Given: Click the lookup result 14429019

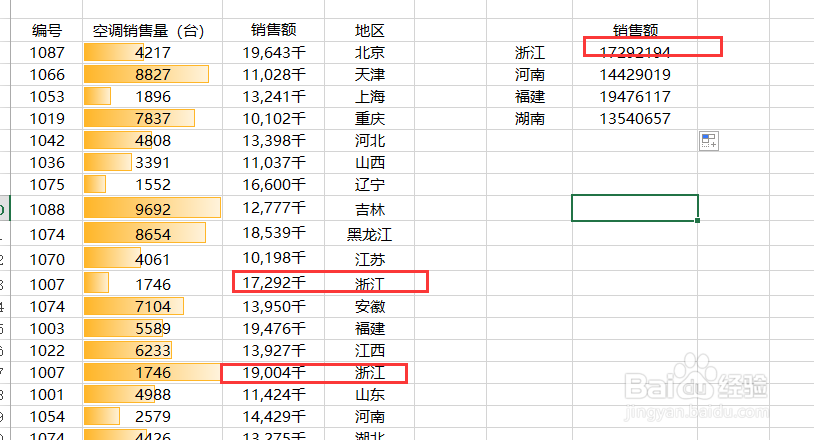Looking at the screenshot, I should [x=635, y=75].
